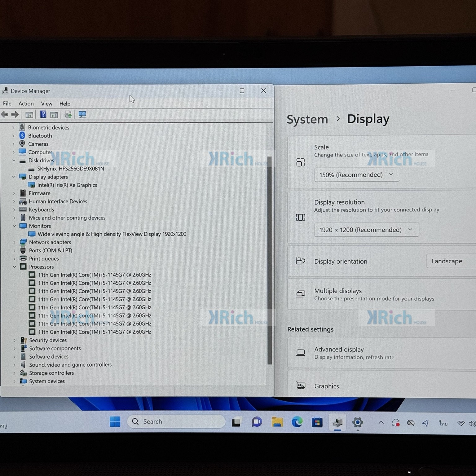The image size is (476, 476).
Task: Switch to Device Manager on the taskbar
Action: click(x=337, y=422)
